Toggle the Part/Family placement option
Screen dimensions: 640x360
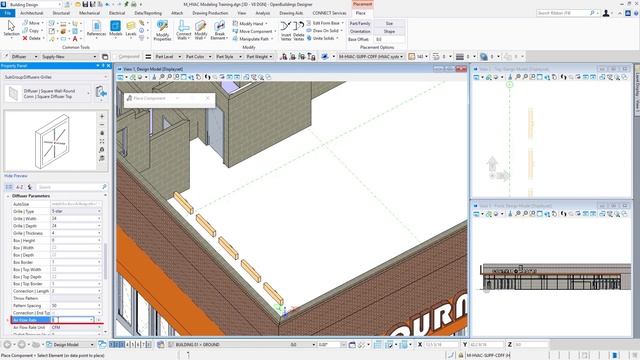pos(360,24)
